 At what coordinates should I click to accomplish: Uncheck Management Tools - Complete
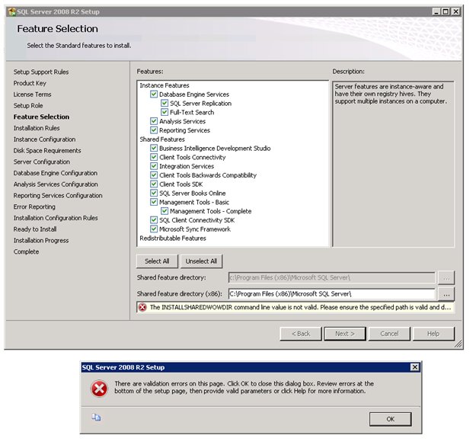(165, 211)
